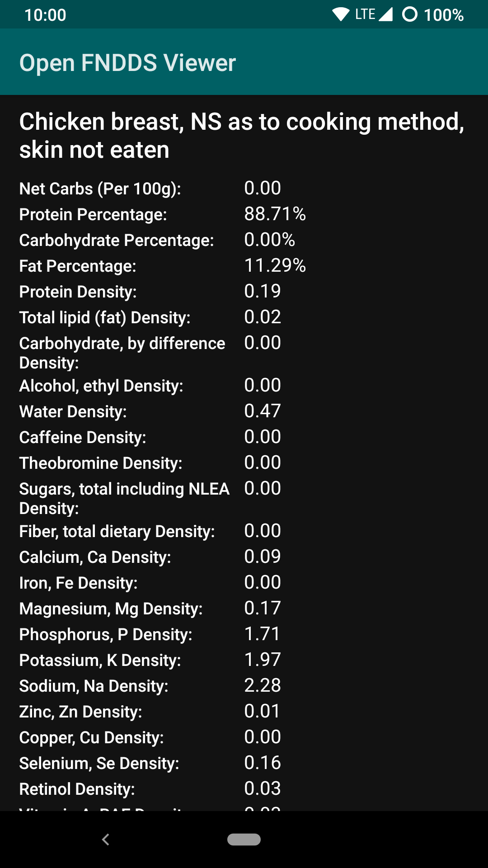Tap the battery ring status icon
The width and height of the screenshot is (488, 868).
tap(409, 14)
